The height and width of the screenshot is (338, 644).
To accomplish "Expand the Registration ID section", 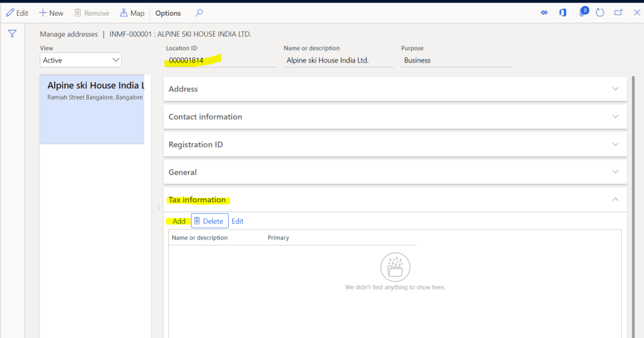I will click(394, 144).
